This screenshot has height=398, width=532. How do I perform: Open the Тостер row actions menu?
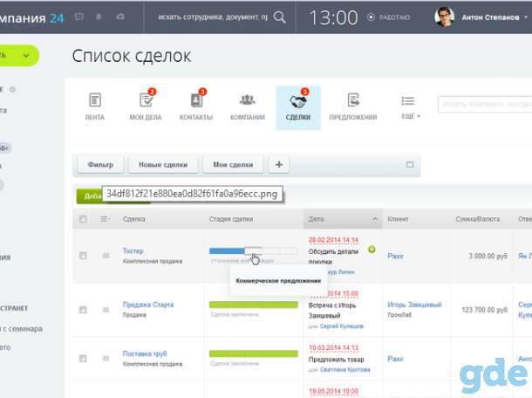tap(106, 256)
